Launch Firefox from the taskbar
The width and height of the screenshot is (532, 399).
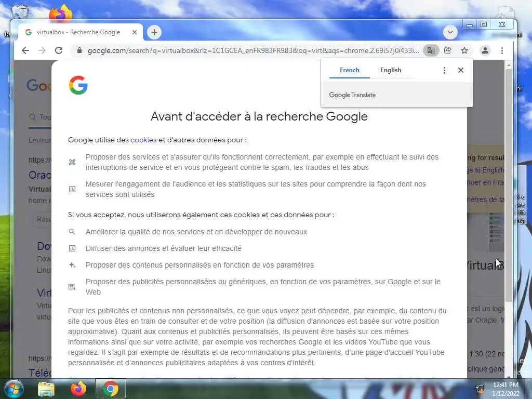tap(78, 389)
